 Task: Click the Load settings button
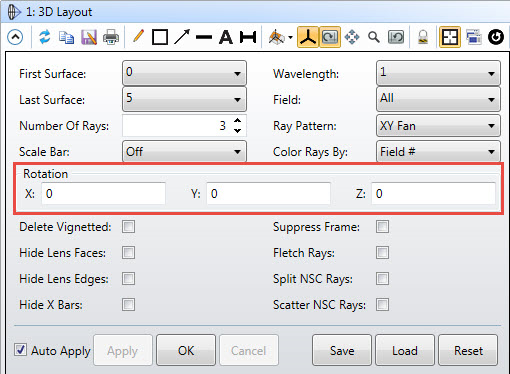point(405,350)
